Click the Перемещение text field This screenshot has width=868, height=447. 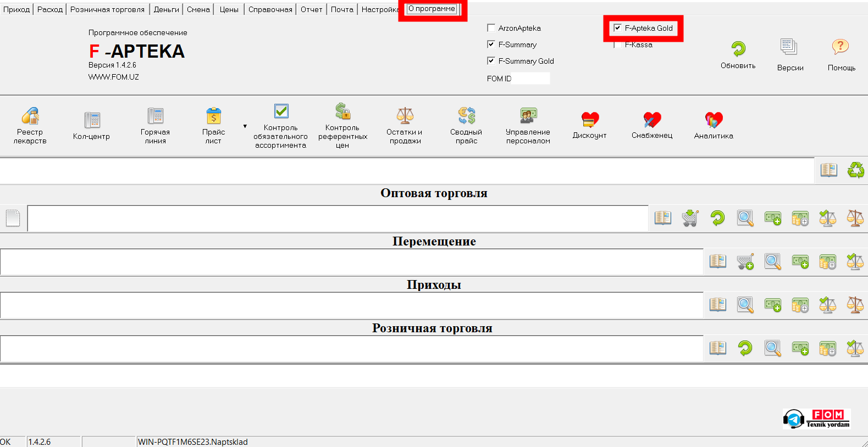pyautogui.click(x=352, y=262)
